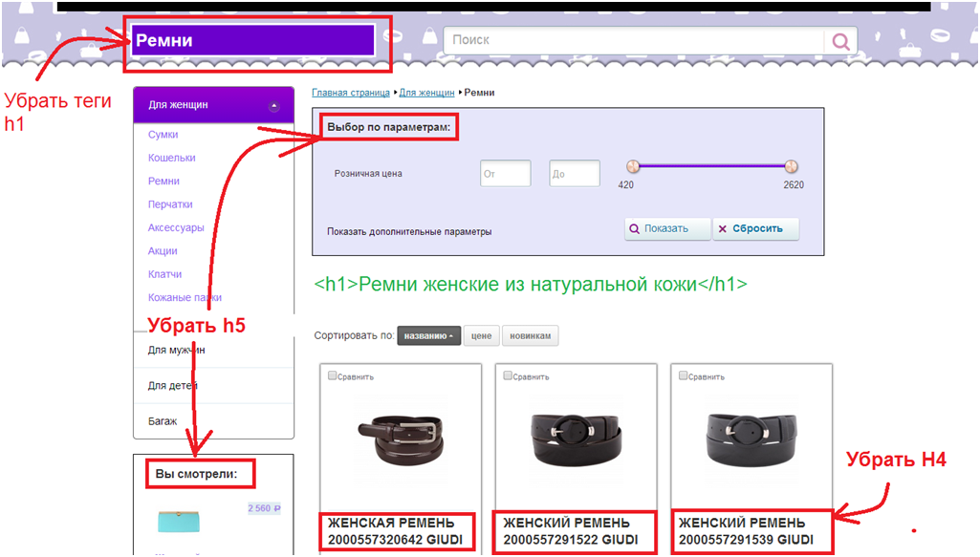
Task: Open the brown belt product image
Action: pyautogui.click(x=400, y=437)
